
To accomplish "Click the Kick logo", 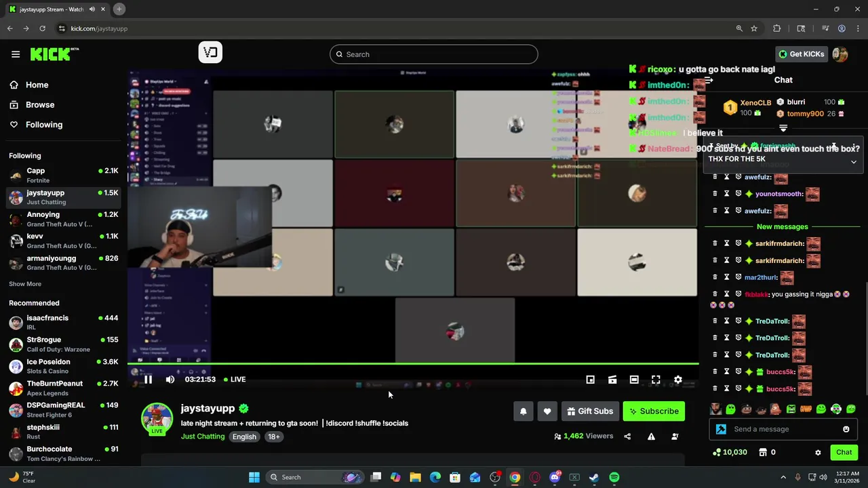I will [54, 54].
